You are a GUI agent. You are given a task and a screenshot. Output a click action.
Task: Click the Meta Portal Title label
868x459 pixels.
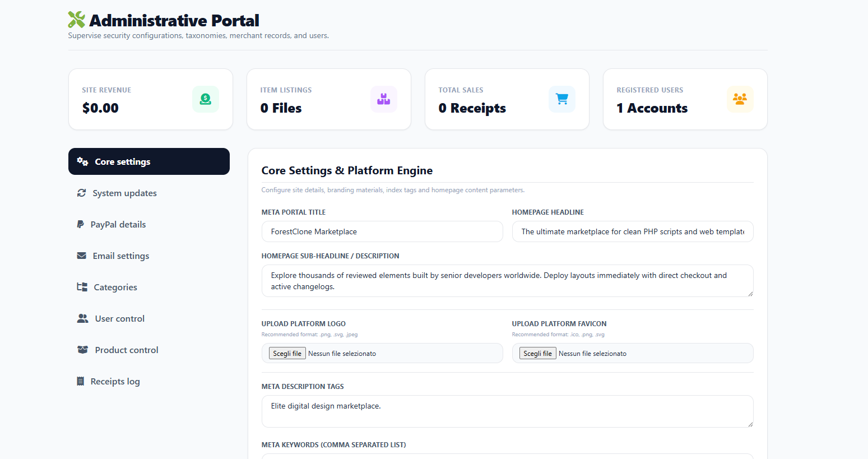293,212
